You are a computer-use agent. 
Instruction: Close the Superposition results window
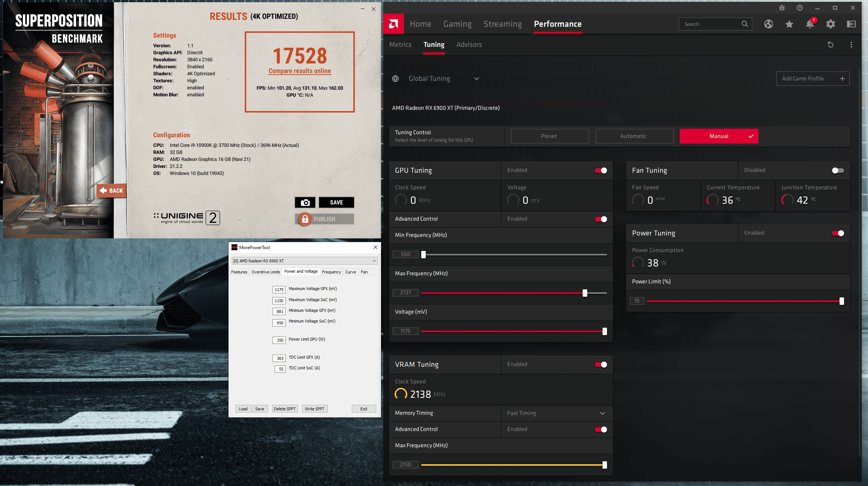pyautogui.click(x=374, y=9)
